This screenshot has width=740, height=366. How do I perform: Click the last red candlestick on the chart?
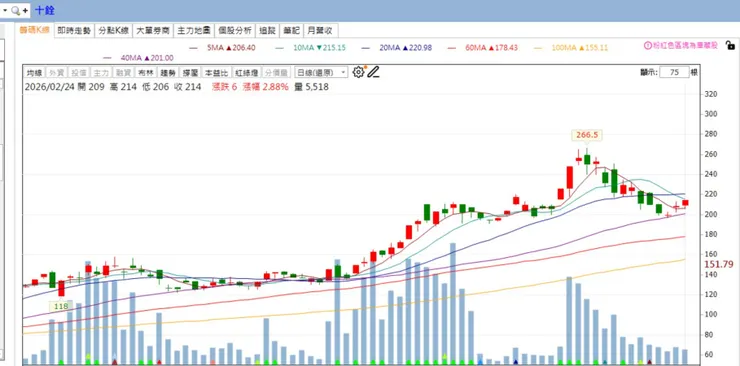tap(685, 203)
